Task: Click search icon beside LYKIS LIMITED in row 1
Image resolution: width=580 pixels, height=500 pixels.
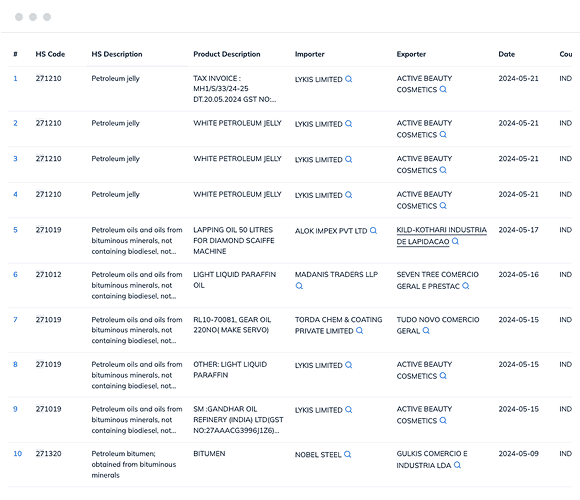Action: (x=348, y=79)
